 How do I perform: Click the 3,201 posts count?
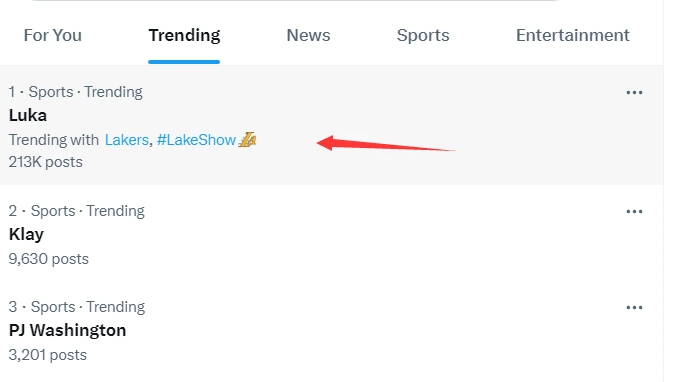pyautogui.click(x=47, y=355)
